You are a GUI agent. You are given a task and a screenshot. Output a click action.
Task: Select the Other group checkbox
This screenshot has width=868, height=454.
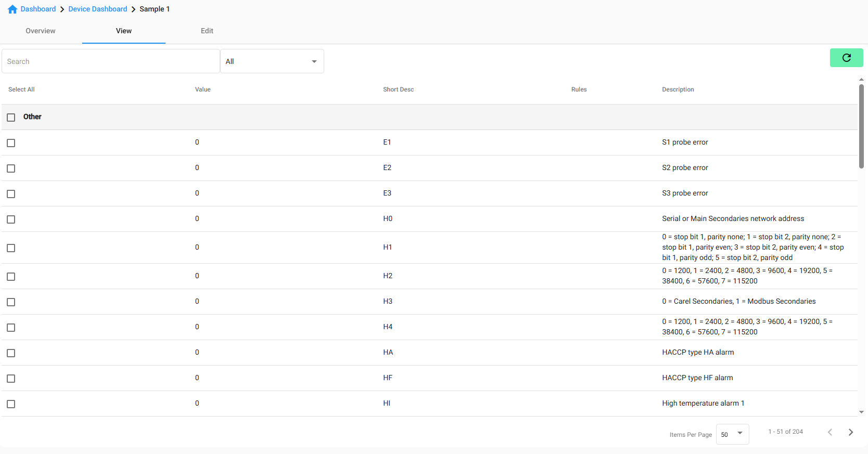click(x=11, y=118)
